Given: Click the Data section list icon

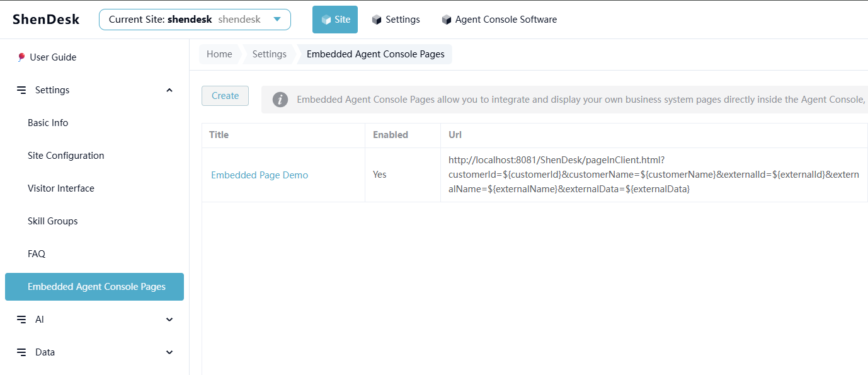Looking at the screenshot, I should [x=21, y=352].
